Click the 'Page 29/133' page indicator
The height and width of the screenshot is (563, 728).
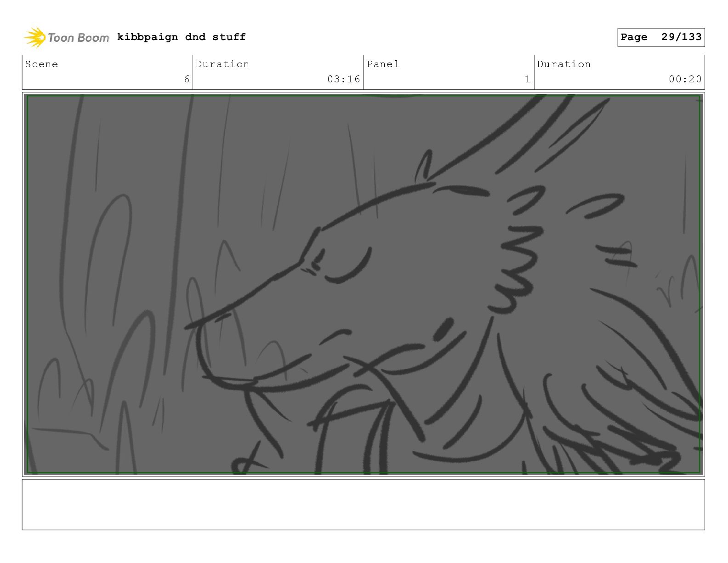pyautogui.click(x=661, y=37)
